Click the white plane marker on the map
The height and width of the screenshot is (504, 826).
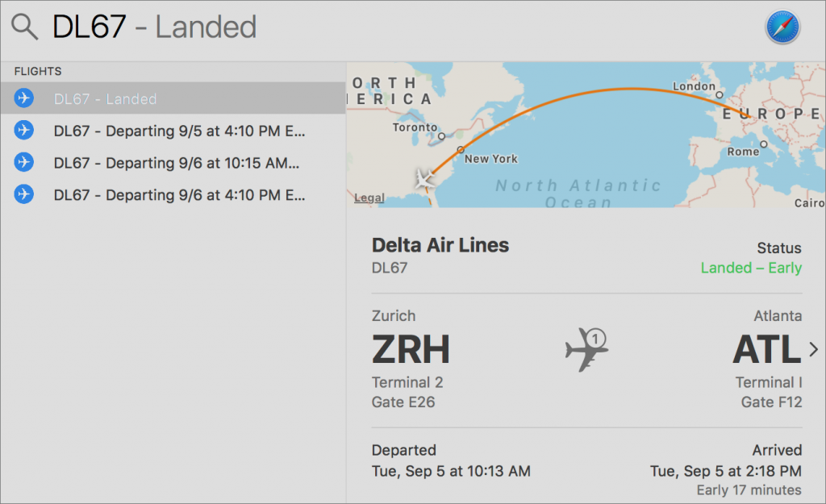[x=424, y=179]
